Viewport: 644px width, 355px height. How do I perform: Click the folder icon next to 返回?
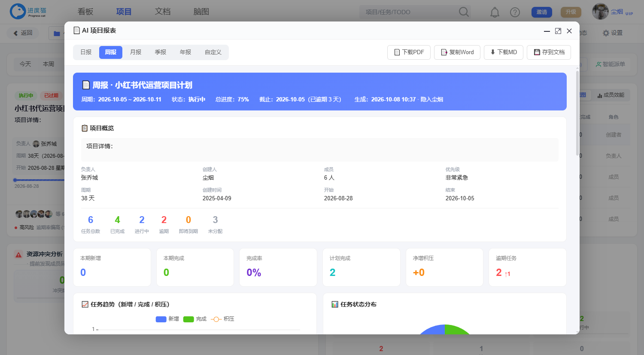click(x=57, y=33)
